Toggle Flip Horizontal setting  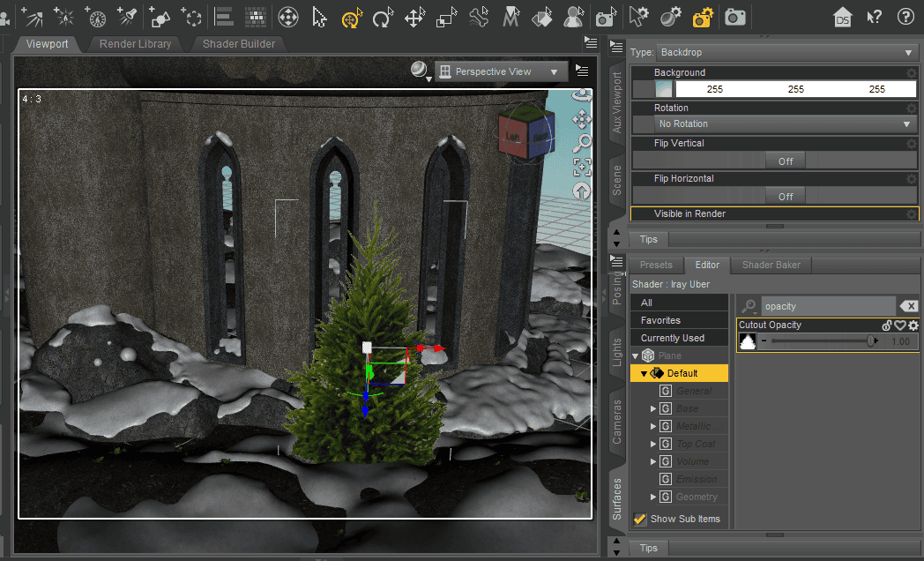click(783, 196)
